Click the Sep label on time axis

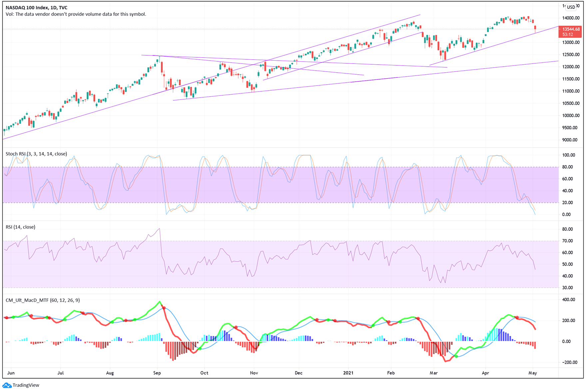click(157, 373)
